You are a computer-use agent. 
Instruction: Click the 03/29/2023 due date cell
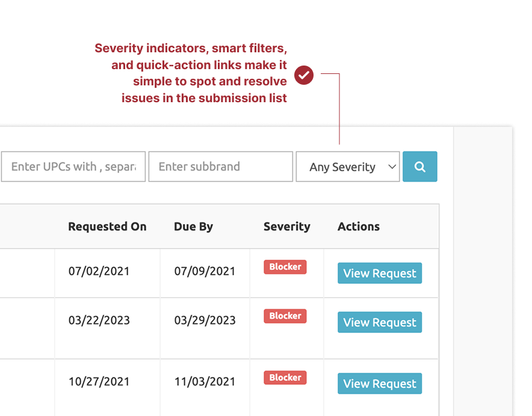click(205, 320)
